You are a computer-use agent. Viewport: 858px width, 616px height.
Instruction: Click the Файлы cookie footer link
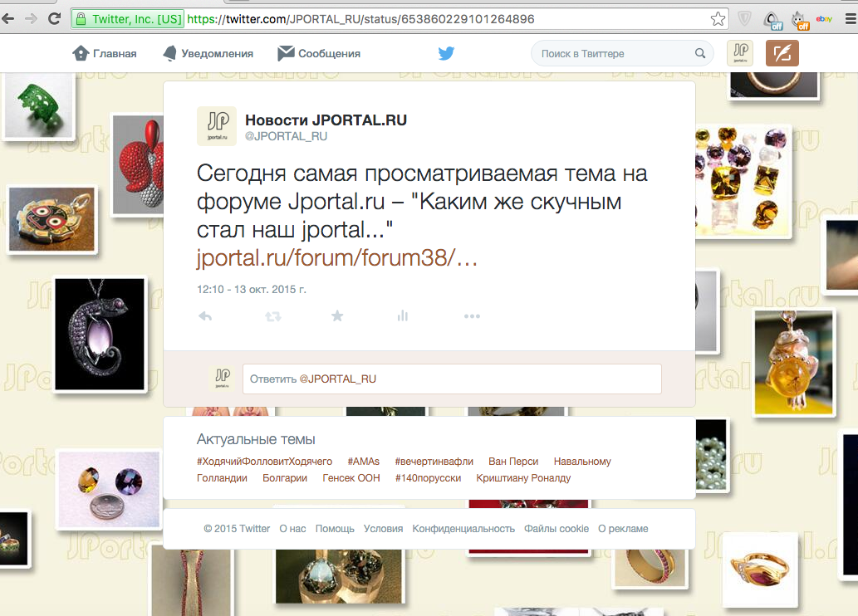pos(556,529)
